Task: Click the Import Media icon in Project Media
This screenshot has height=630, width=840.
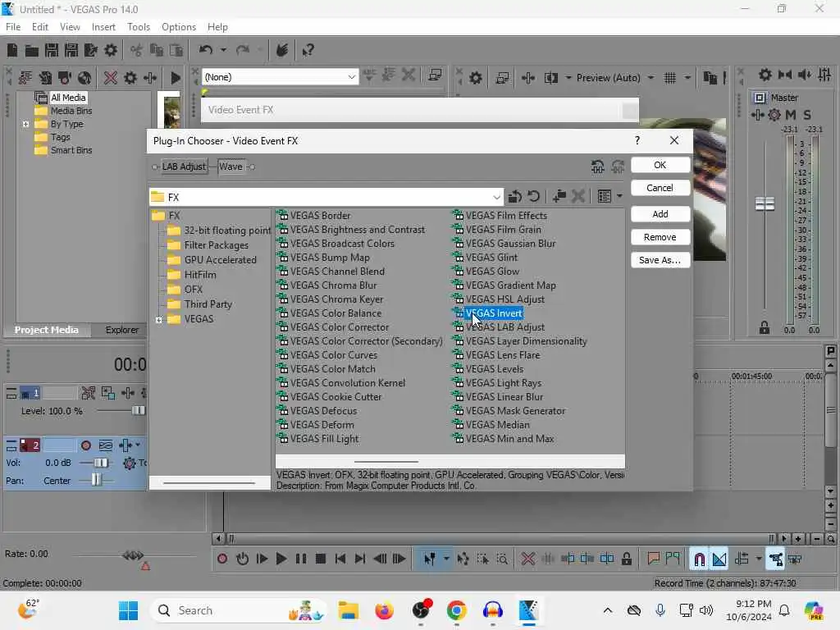Action: pos(25,78)
